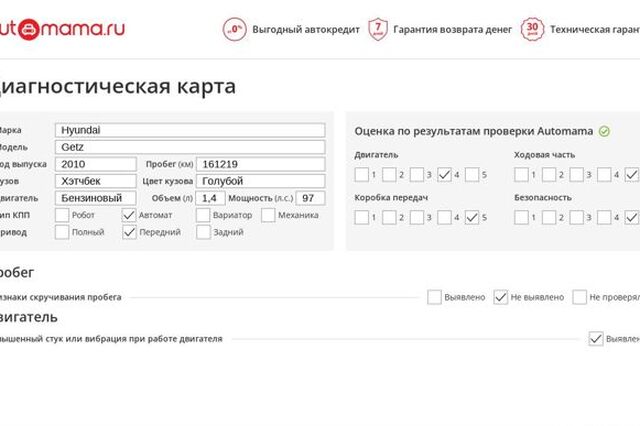640x426 pixels.
Task: Click the 7-day money-back shield icon
Action: [x=378, y=29]
